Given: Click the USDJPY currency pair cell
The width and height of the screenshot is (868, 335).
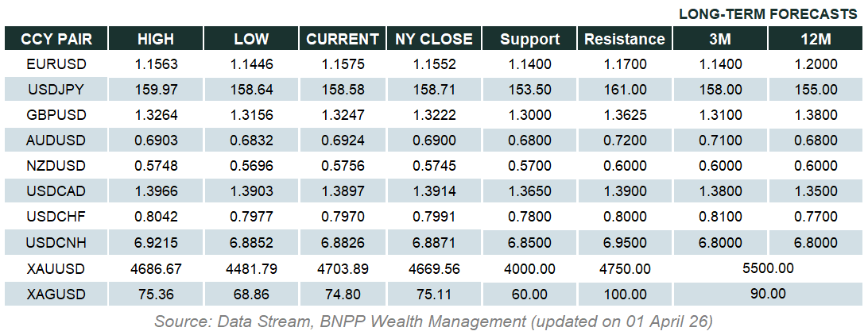Looking at the screenshot, I should 56,90.
